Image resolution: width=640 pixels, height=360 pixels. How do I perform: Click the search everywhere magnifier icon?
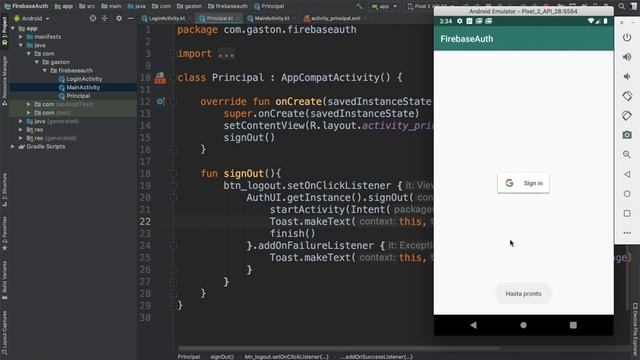[x=621, y=6]
